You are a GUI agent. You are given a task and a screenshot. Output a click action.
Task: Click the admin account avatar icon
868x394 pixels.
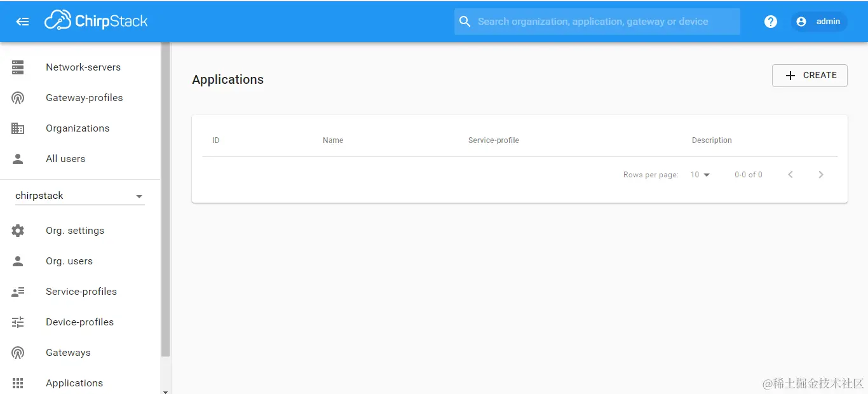pos(801,22)
